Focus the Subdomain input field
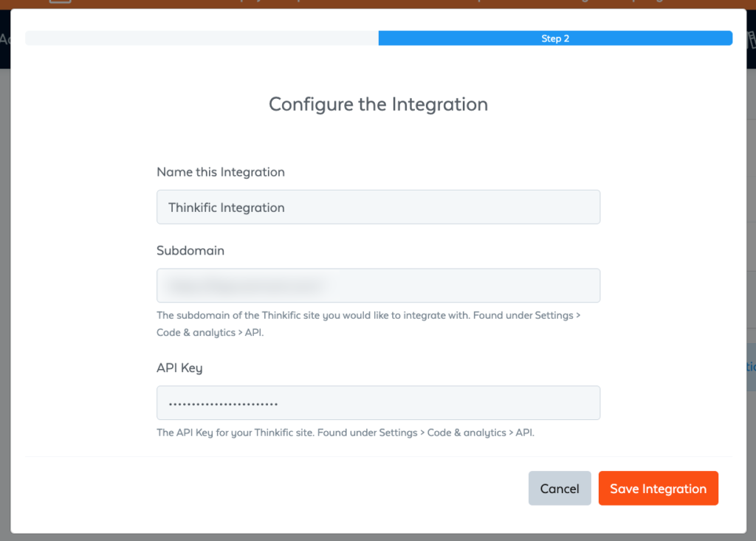 click(x=378, y=286)
